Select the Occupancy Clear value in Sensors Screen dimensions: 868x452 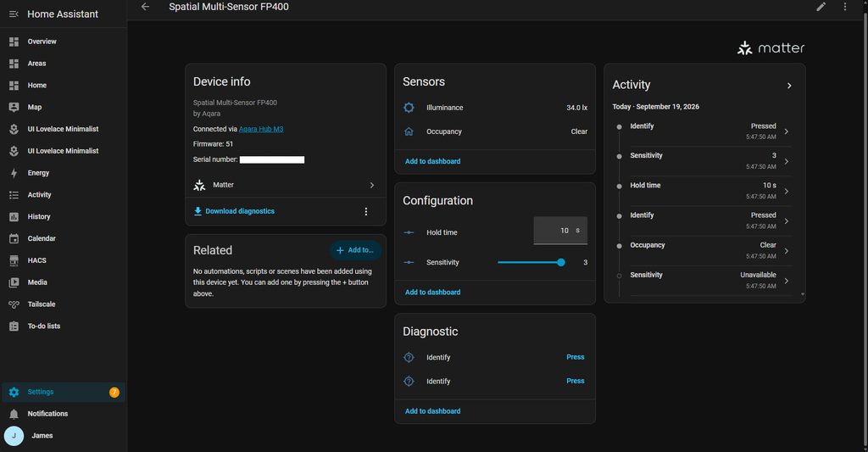[579, 131]
